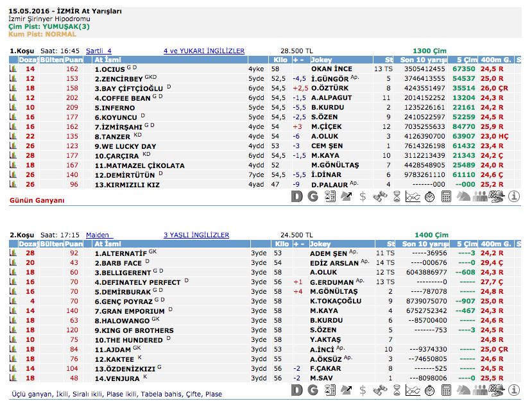Image resolution: width=532 pixels, height=408 pixels.
Task: Click the 'Jokey' column header in race 2
Action: pos(321,244)
